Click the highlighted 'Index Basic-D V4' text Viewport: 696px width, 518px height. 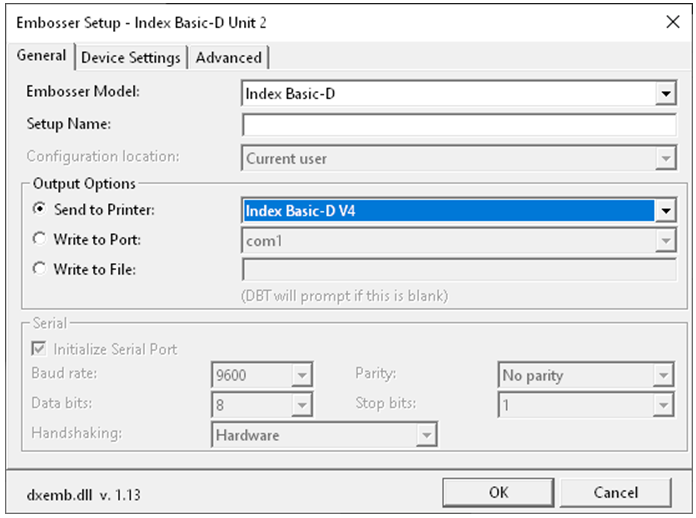[x=300, y=211]
